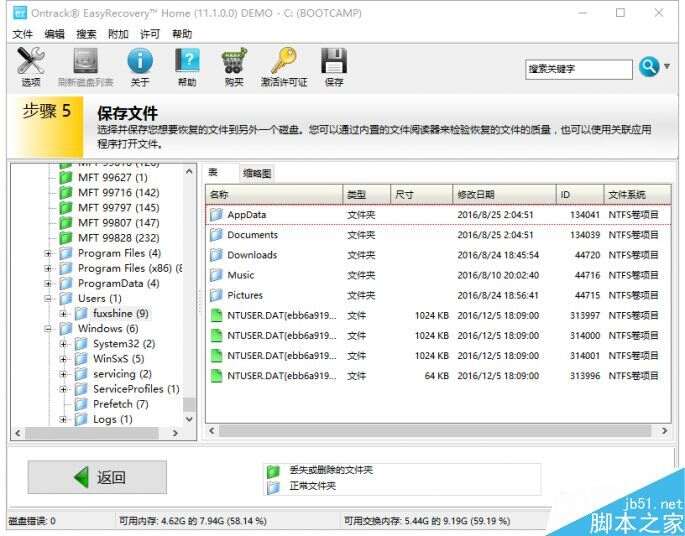This screenshot has height=536, width=685.
Task: Open the Downloads folder row
Action: click(x=252, y=255)
